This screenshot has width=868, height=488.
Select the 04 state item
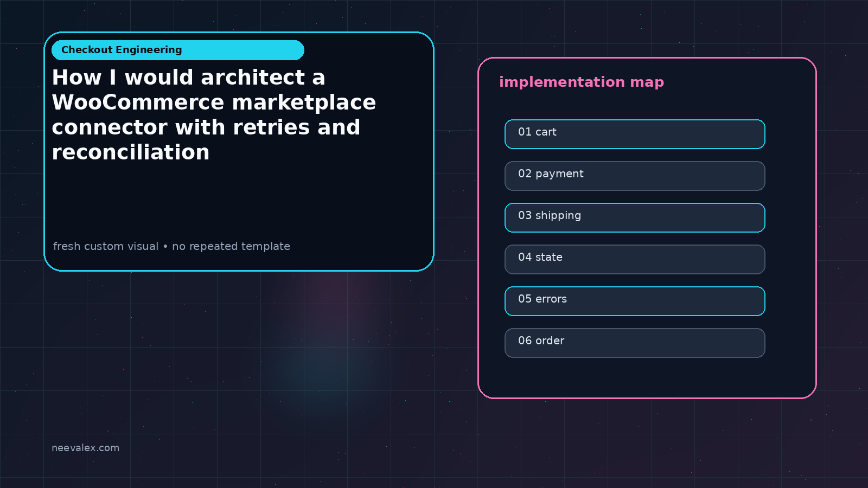635,259
